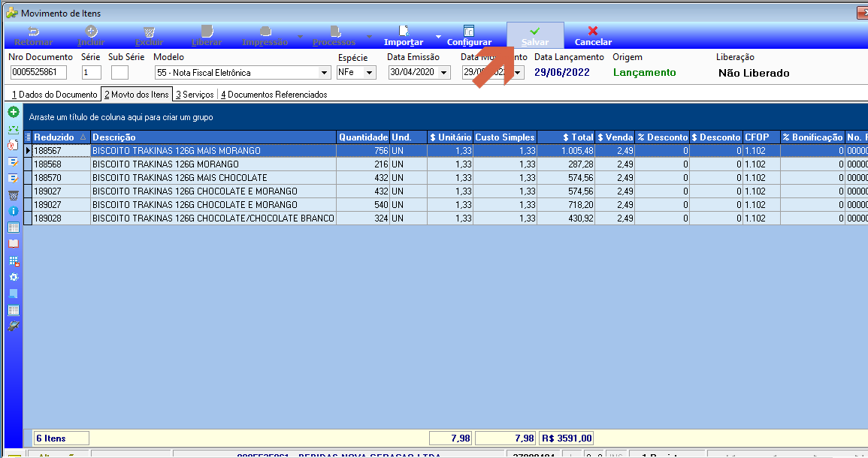The image size is (868, 458).
Task: Click the Série input field
Action: pyautogui.click(x=91, y=73)
